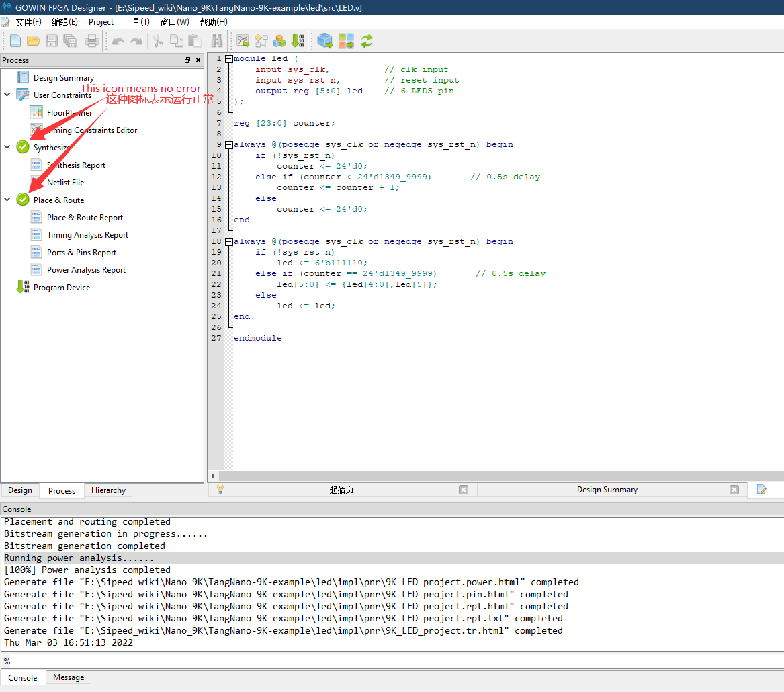
Task: Click the blue block Run Synthesis icon
Action: click(x=324, y=41)
